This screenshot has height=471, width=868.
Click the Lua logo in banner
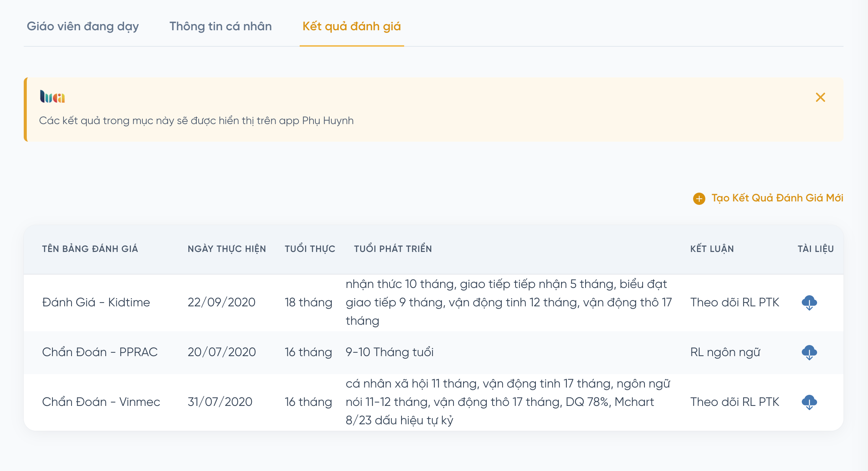point(52,96)
